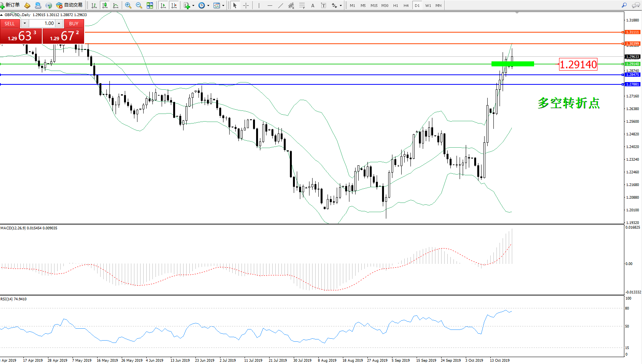Switch to the H4 timeframe
This screenshot has height=364, width=642.
406,5
